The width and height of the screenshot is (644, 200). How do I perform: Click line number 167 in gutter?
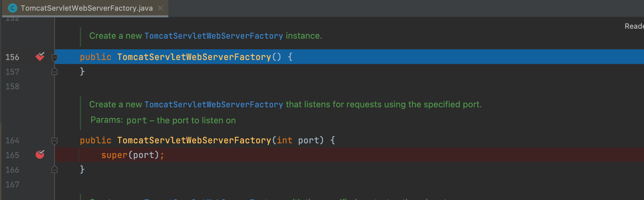click(12, 184)
